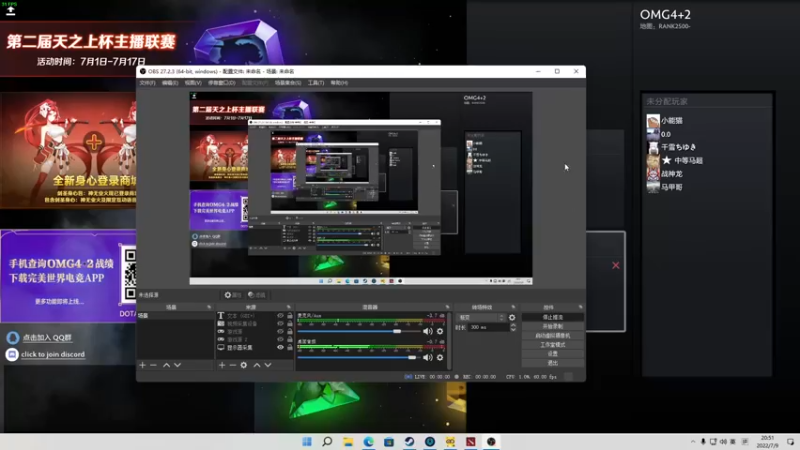Toggle visibility of the text (GDI+) source
The image size is (800, 450).
(280, 316)
